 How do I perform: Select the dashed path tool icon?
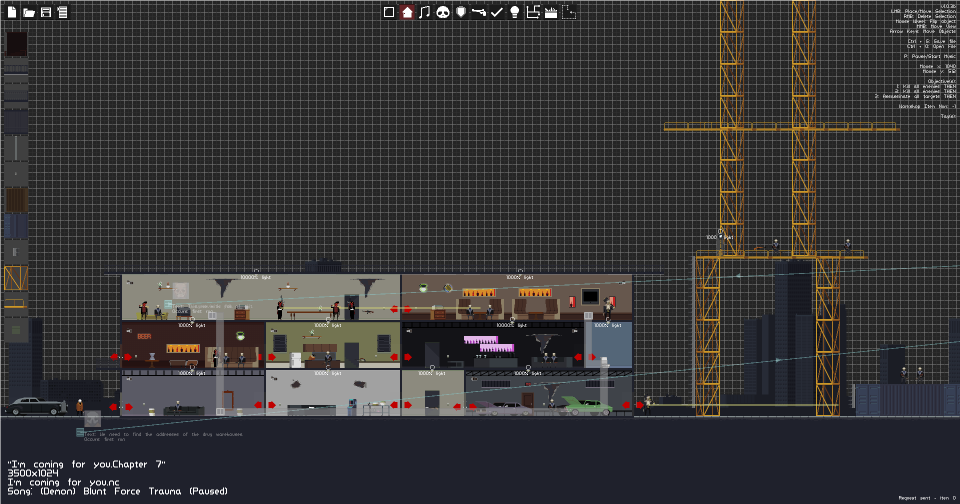pyautogui.click(x=569, y=12)
